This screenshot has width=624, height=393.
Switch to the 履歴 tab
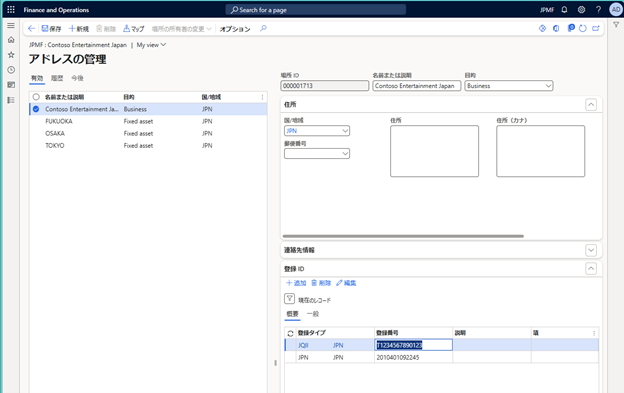(57, 78)
